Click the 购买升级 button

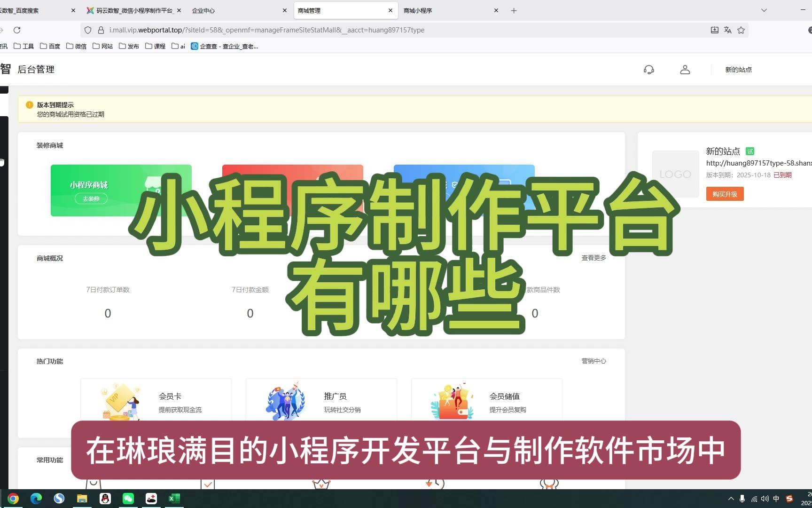coord(725,194)
